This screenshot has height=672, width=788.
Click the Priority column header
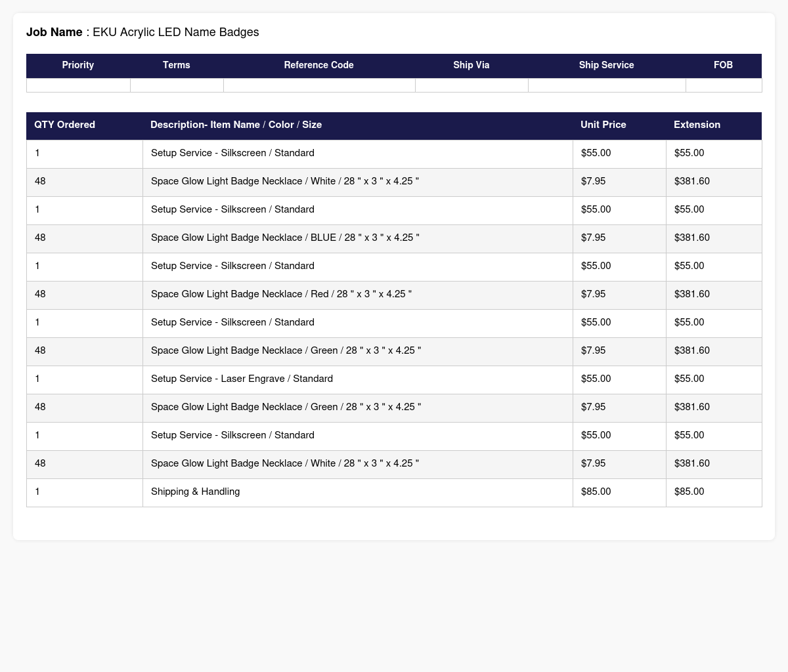[x=78, y=66]
